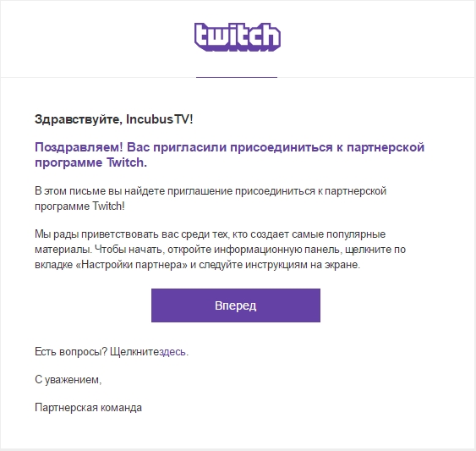Click the purple divider line under the logo
This screenshot has width=476, height=451.
tap(237, 77)
